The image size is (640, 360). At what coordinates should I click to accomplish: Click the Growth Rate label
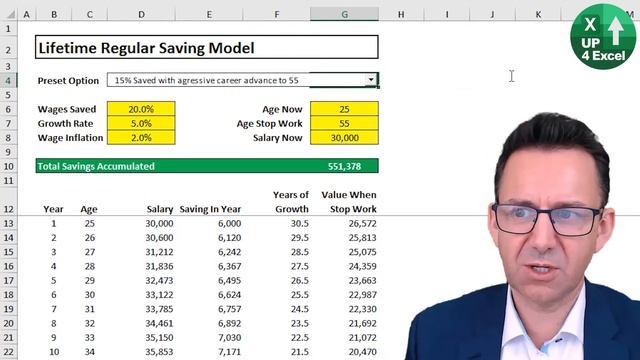[x=65, y=124]
